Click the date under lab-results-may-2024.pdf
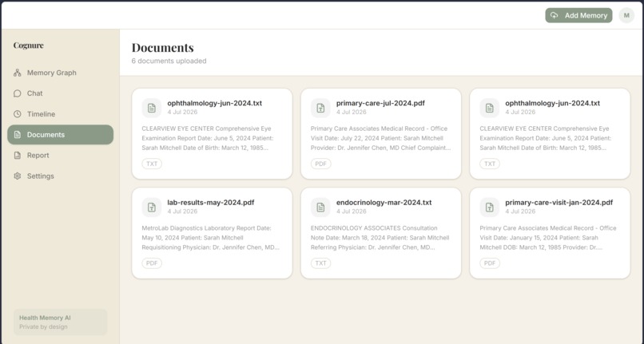The height and width of the screenshot is (344, 644). coord(182,212)
